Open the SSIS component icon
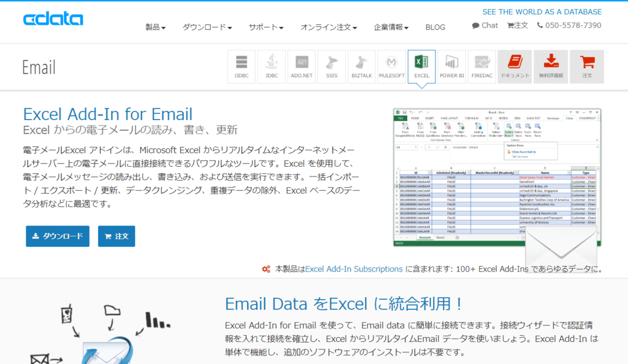The height and width of the screenshot is (364, 628). [332, 67]
